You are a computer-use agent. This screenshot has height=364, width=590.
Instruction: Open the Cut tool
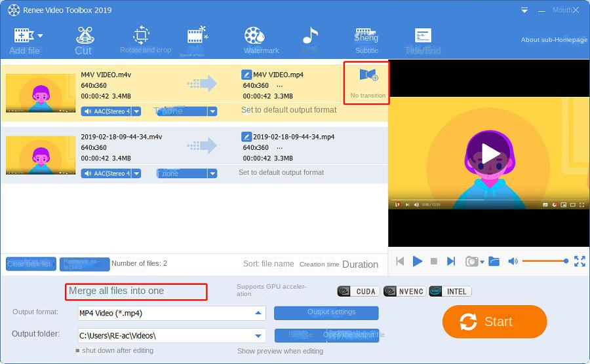83,40
